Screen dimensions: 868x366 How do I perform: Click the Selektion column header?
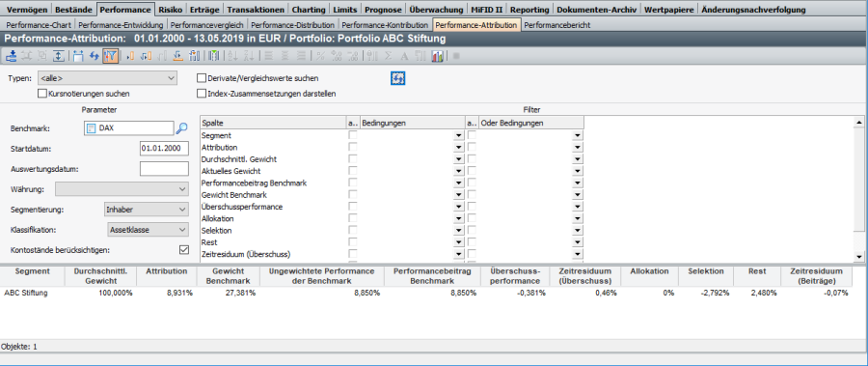[706, 271]
